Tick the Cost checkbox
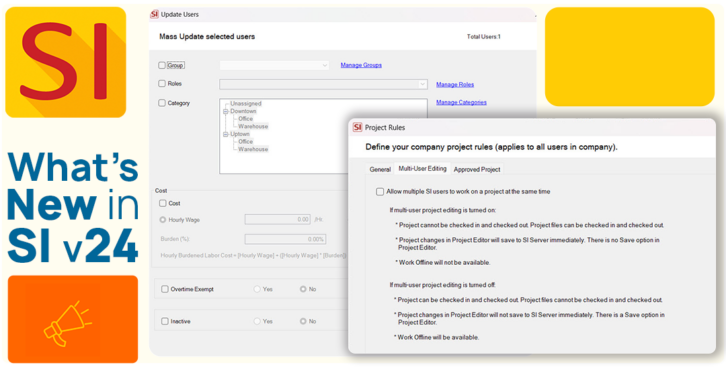Image resolution: width=726 pixels, height=367 pixels. point(163,203)
